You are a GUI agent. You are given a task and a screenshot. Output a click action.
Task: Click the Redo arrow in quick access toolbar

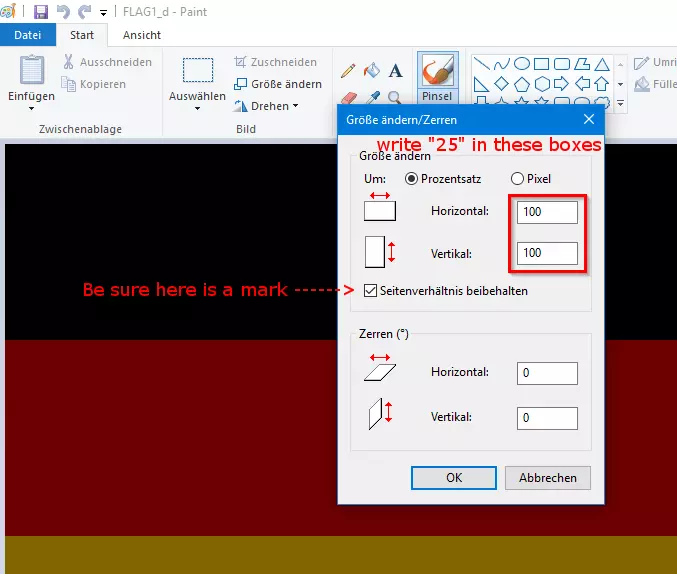85,12
